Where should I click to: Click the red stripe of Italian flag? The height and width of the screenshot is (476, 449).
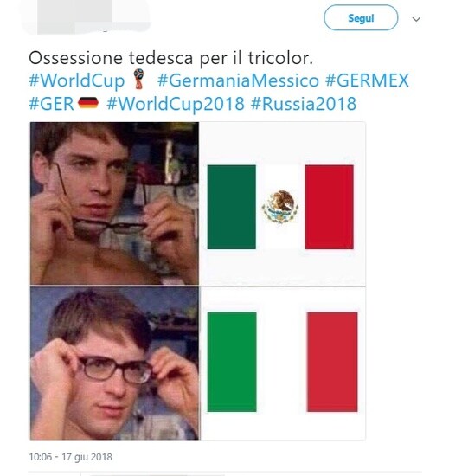click(x=332, y=362)
